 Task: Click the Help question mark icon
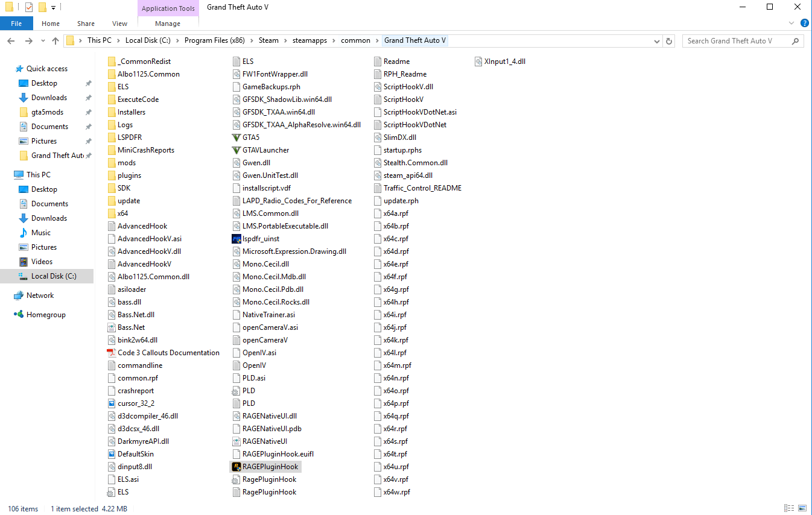tap(804, 23)
